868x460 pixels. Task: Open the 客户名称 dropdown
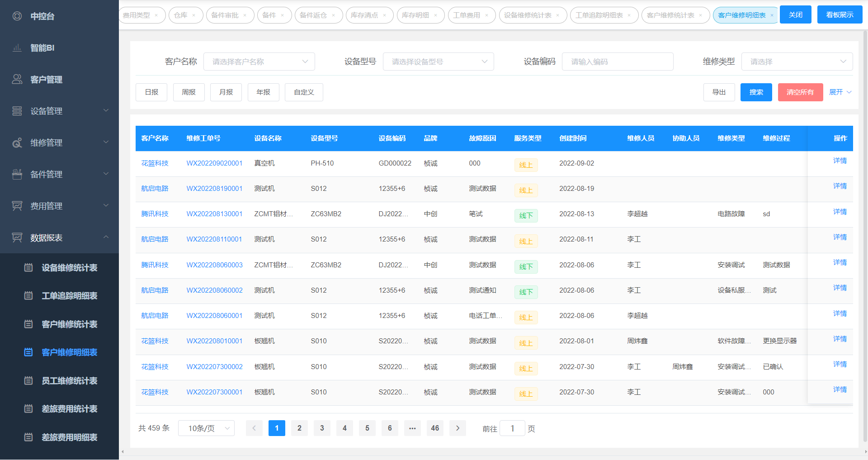[x=259, y=62]
